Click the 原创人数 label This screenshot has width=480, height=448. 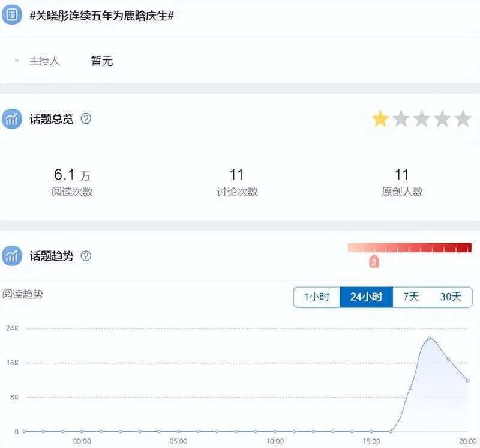[402, 192]
